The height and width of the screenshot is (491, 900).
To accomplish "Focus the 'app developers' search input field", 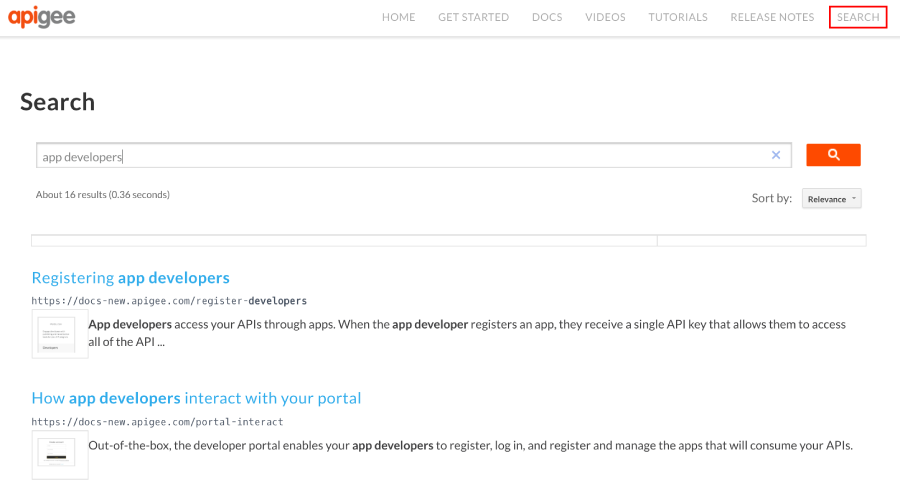I will pyautogui.click(x=400, y=156).
